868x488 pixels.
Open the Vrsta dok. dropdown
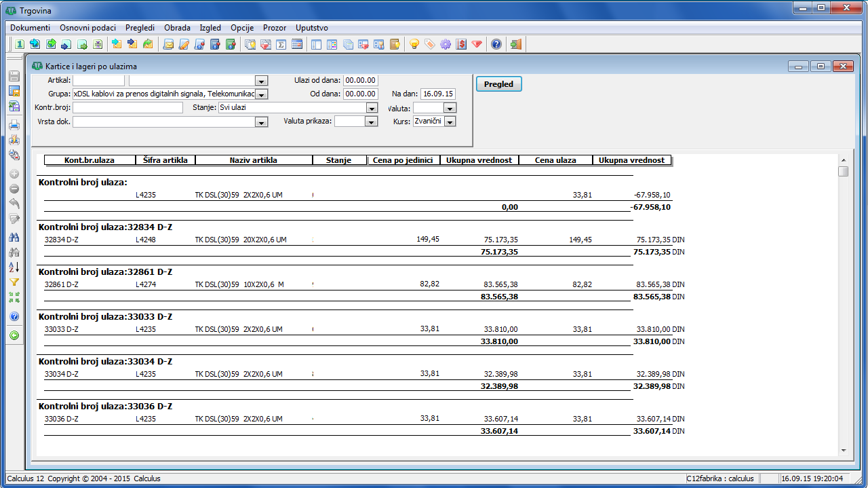coord(261,122)
